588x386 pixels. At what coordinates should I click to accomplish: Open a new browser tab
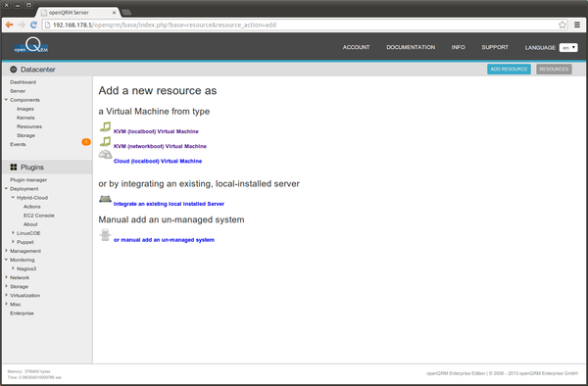click(126, 13)
